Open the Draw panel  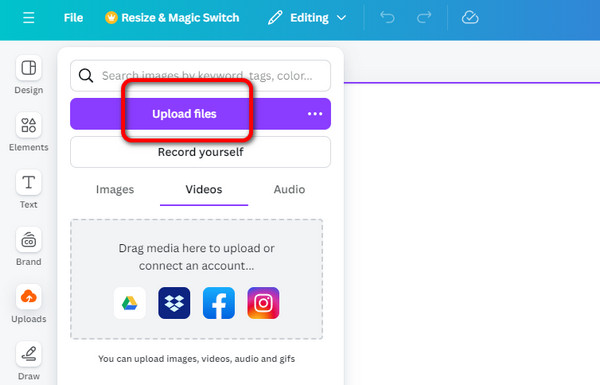[29, 361]
